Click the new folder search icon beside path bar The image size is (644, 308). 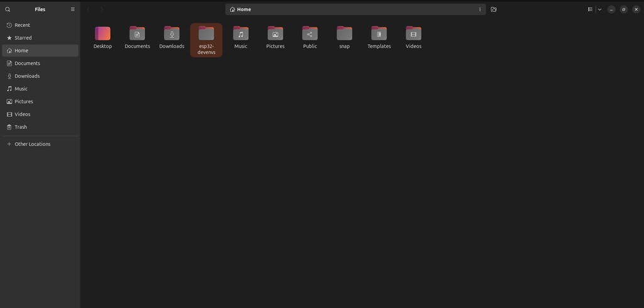pyautogui.click(x=494, y=9)
